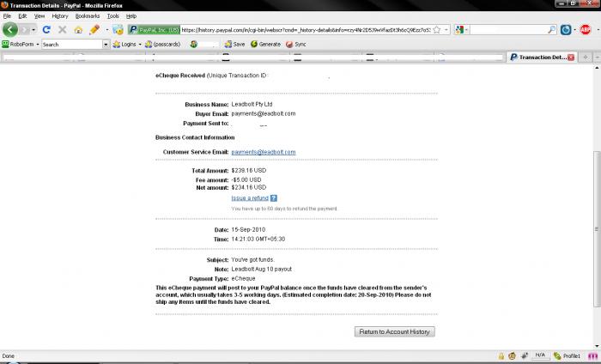Go to the Home page via house icon

click(x=78, y=29)
